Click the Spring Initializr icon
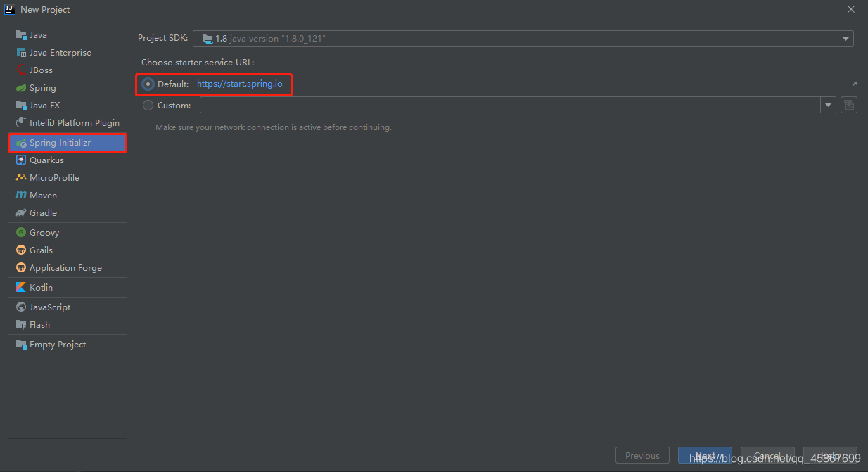 (21, 143)
